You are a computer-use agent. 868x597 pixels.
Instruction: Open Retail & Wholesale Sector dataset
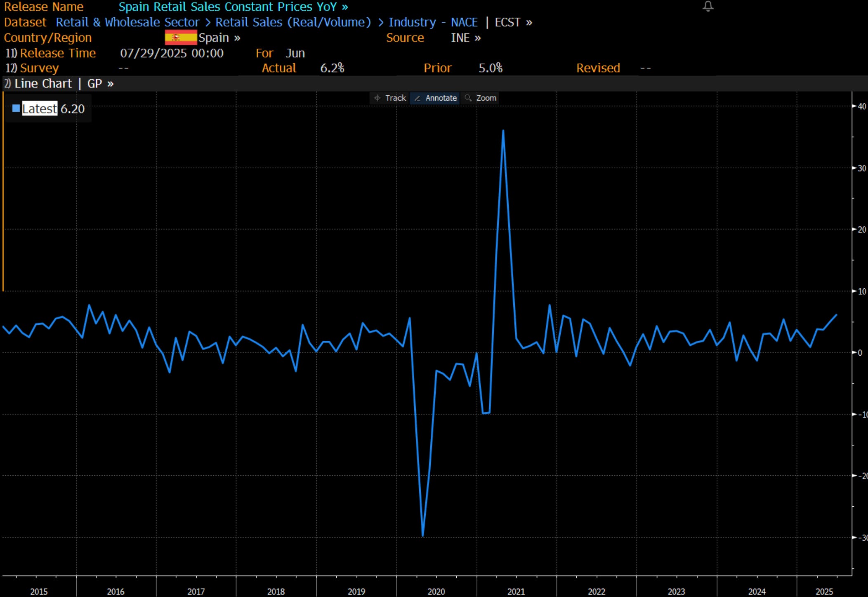click(127, 22)
